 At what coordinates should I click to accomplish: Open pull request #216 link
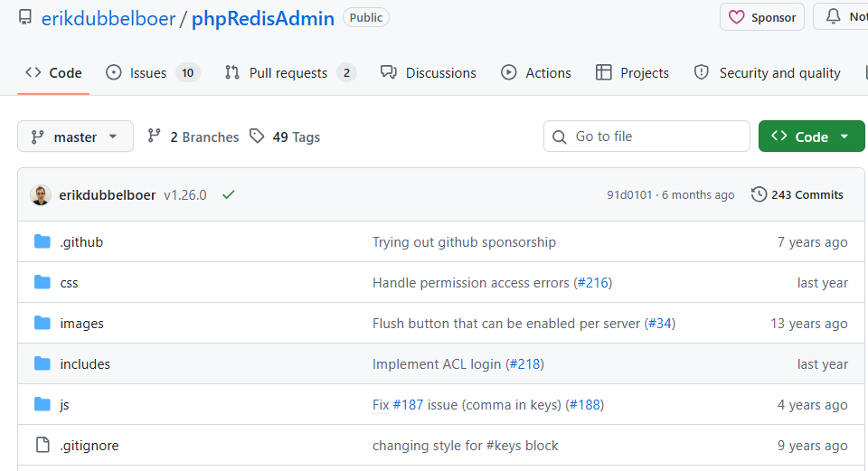point(593,283)
